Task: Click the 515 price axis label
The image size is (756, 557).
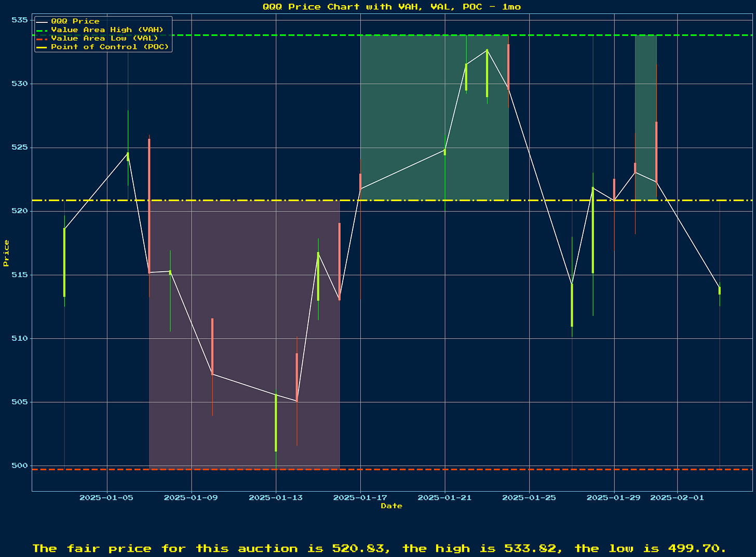Action: point(19,275)
